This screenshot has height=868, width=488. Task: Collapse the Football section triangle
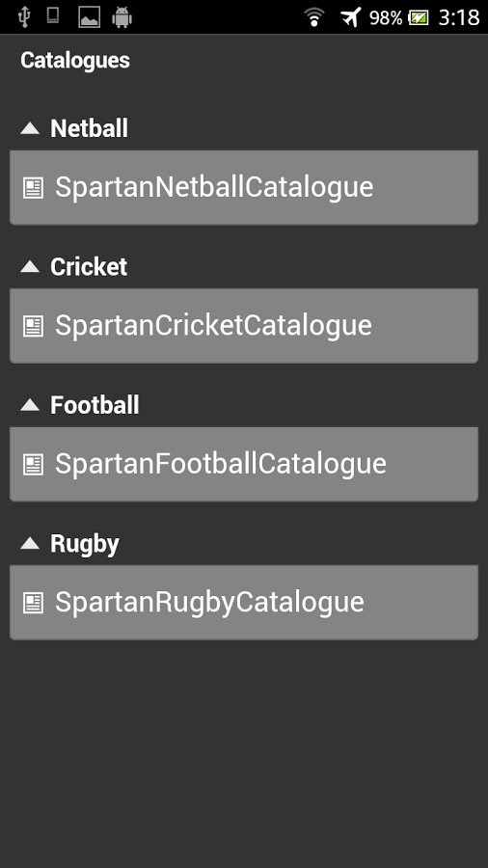[x=30, y=405]
